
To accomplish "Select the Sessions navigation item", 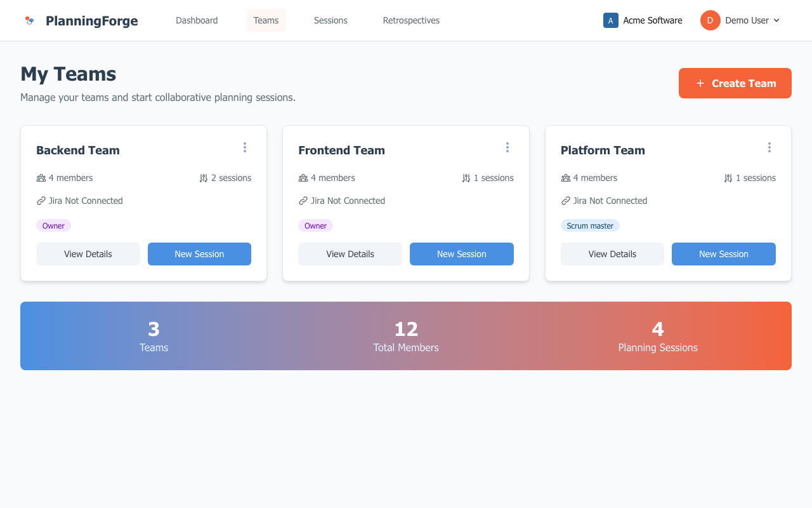I will 331,20.
